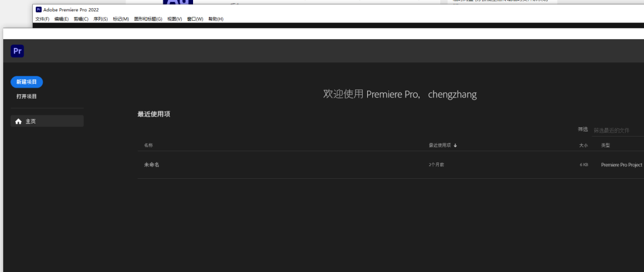Sort by 类型 column header
The height and width of the screenshot is (272, 644).
(x=606, y=145)
